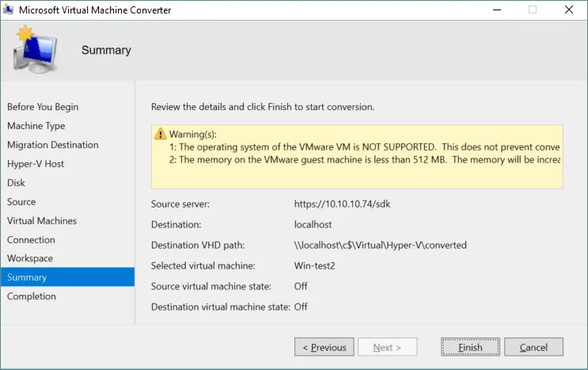Screen dimensions: 588x370
Task: Go to Migration Destination step
Action: [53, 145]
